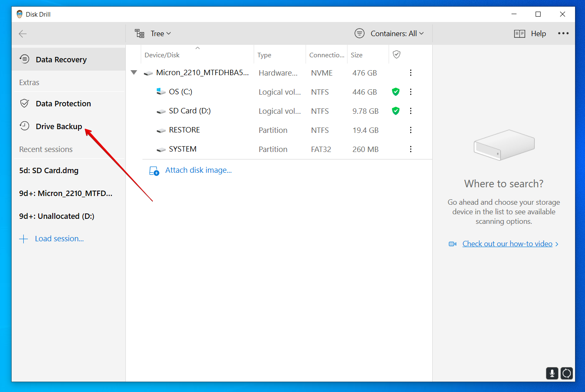Click the hard drive illustration
This screenshot has height=392, width=585.
tap(504, 145)
